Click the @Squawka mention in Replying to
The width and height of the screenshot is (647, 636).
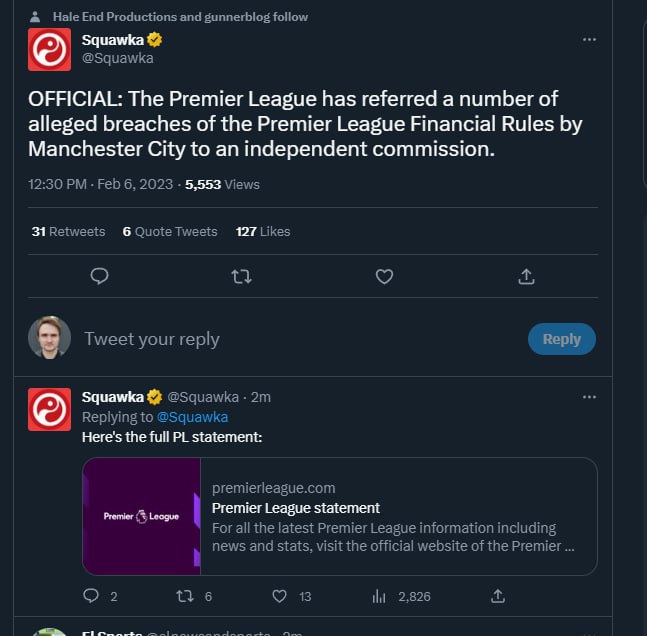coord(192,417)
